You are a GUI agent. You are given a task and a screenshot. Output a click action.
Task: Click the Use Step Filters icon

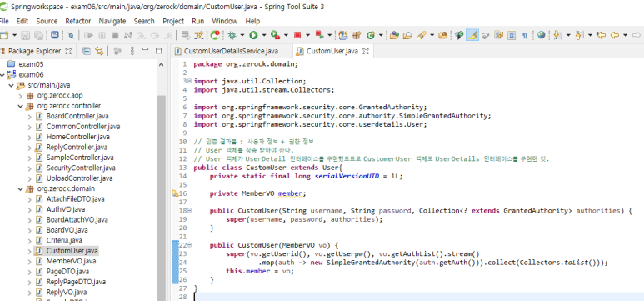pos(199,35)
